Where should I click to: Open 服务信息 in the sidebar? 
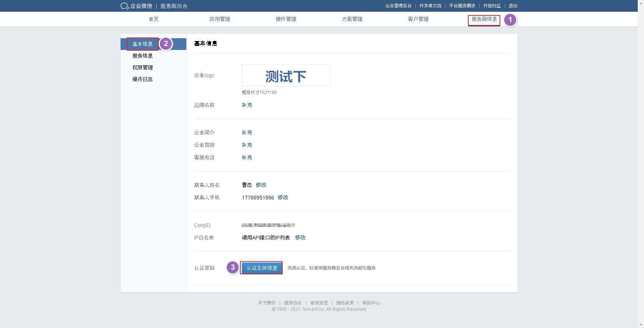143,56
